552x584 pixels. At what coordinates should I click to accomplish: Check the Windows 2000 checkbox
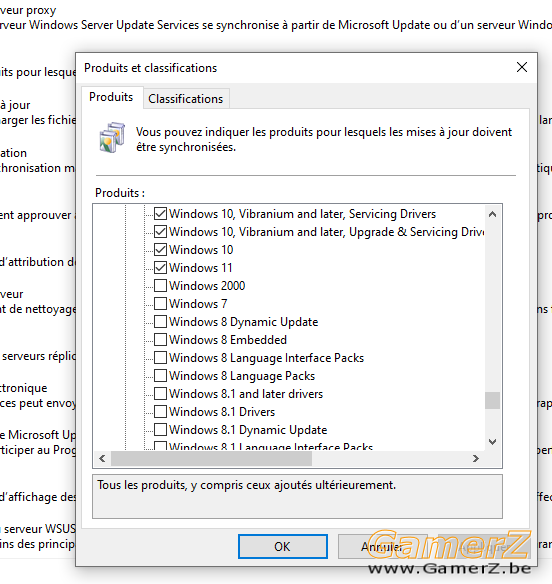[160, 286]
